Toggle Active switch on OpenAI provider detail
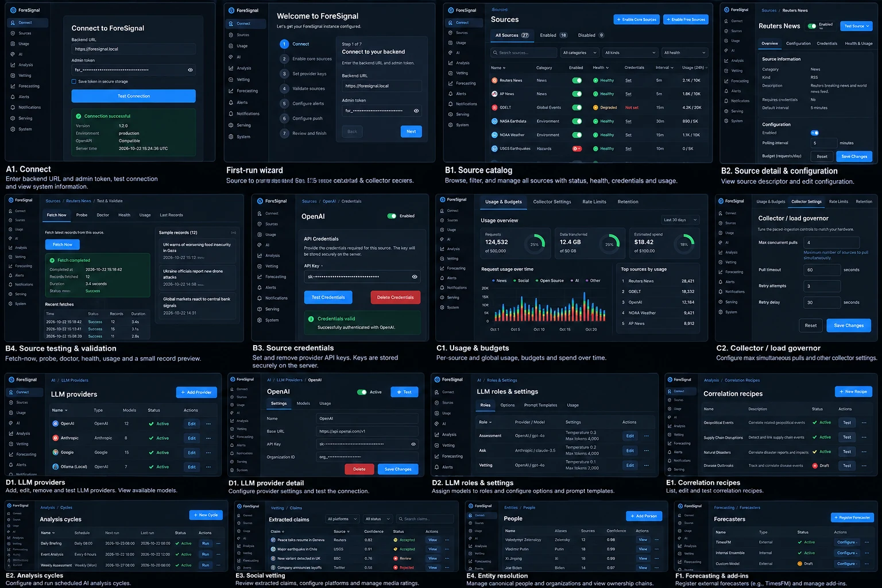The image size is (882, 588). coord(362,392)
